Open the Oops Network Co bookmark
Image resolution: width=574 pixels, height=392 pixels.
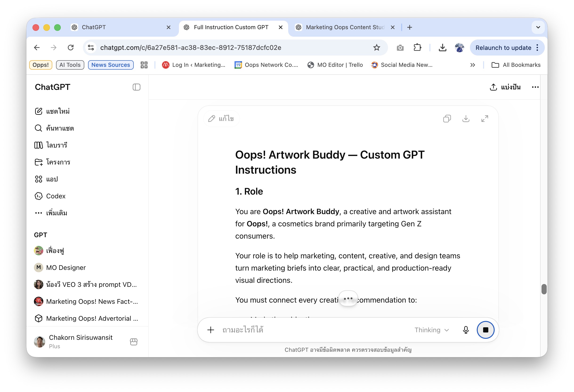(266, 65)
